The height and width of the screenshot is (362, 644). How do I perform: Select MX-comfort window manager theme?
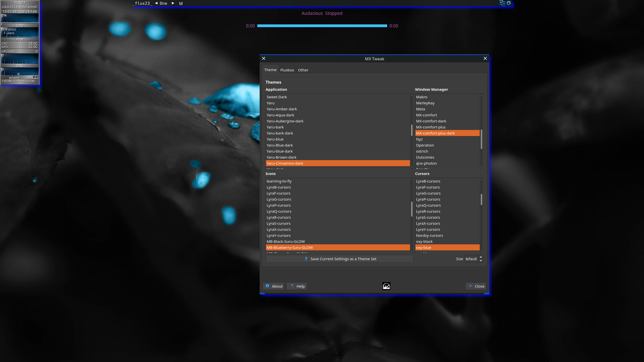[447, 115]
